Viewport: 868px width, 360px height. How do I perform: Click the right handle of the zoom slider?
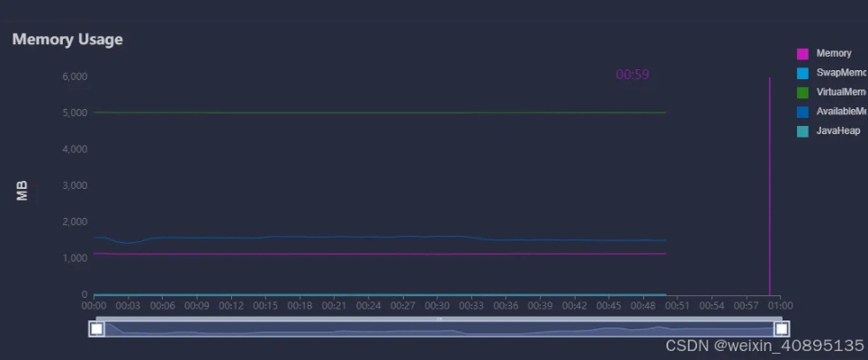pyautogui.click(x=781, y=328)
